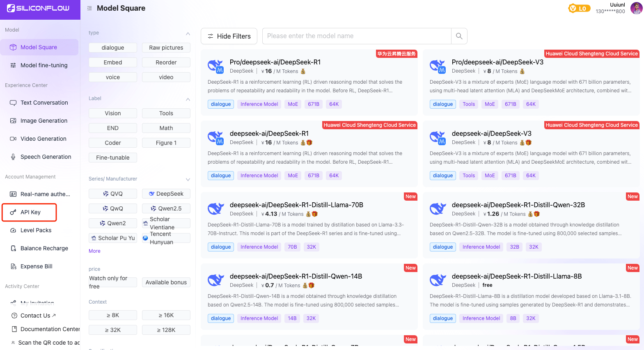This screenshot has width=644, height=350.
Task: Open deepseek-ai/DeepSeek-R1 model card title
Action: point(269,133)
